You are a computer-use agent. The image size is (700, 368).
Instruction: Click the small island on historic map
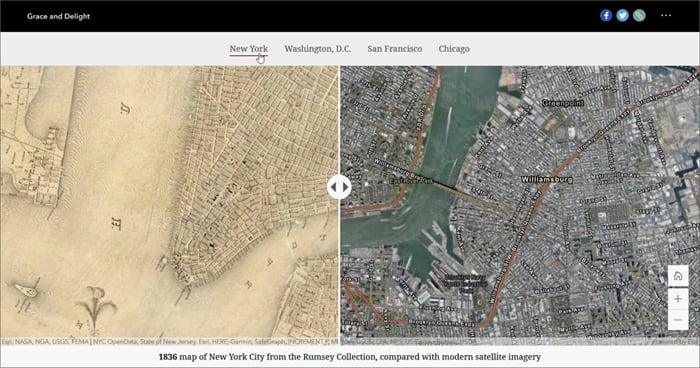26,291
